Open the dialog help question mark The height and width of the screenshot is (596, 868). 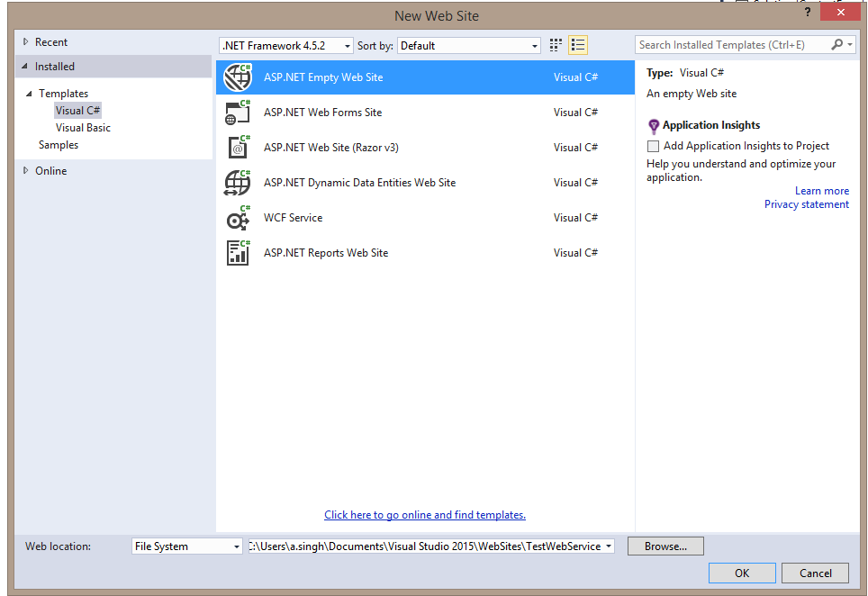click(807, 12)
